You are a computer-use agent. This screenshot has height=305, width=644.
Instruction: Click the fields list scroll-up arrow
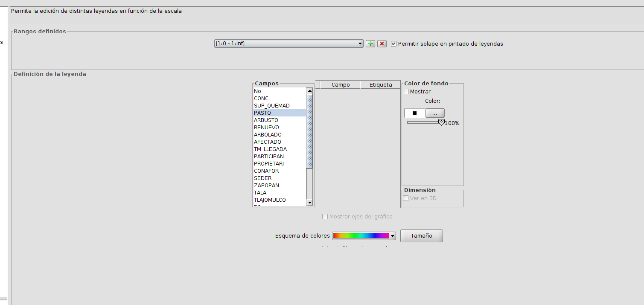310,91
